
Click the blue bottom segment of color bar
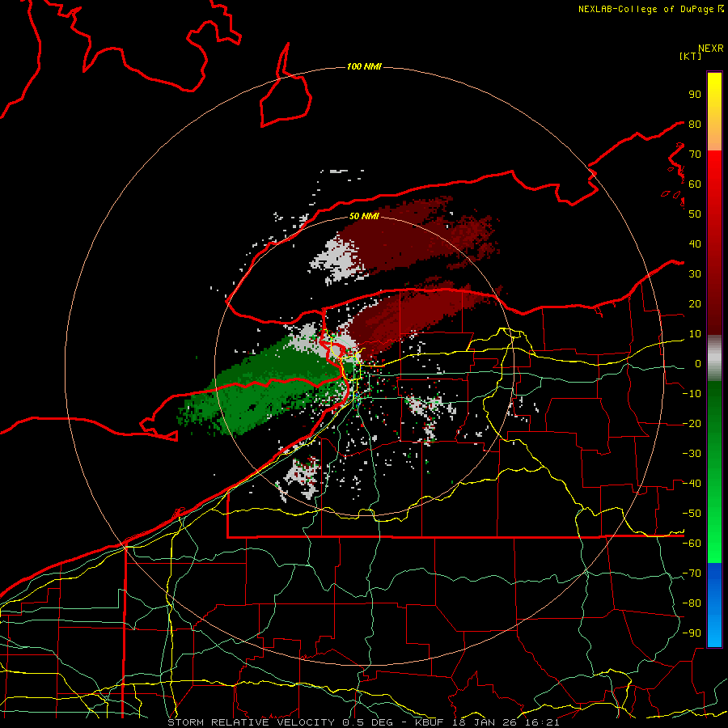pos(714,605)
